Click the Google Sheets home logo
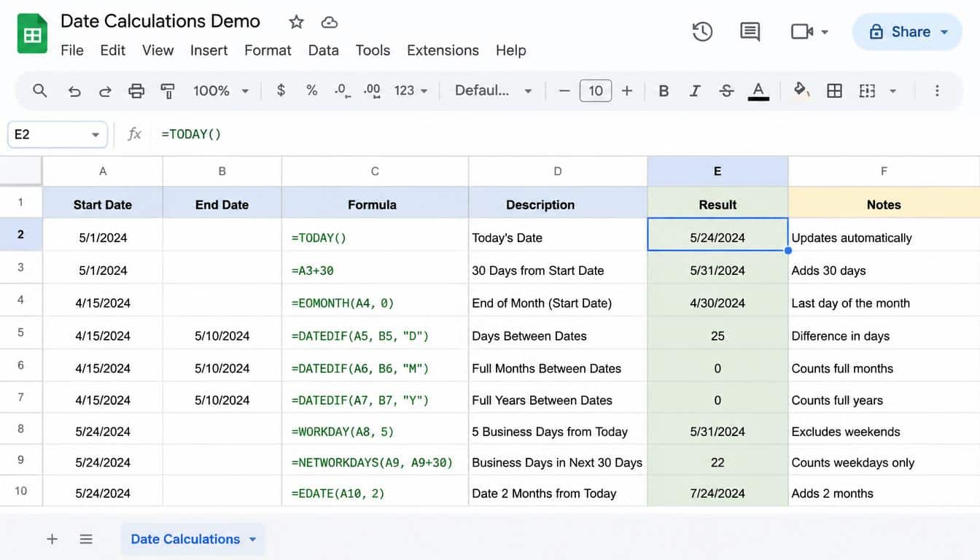 coord(32,34)
